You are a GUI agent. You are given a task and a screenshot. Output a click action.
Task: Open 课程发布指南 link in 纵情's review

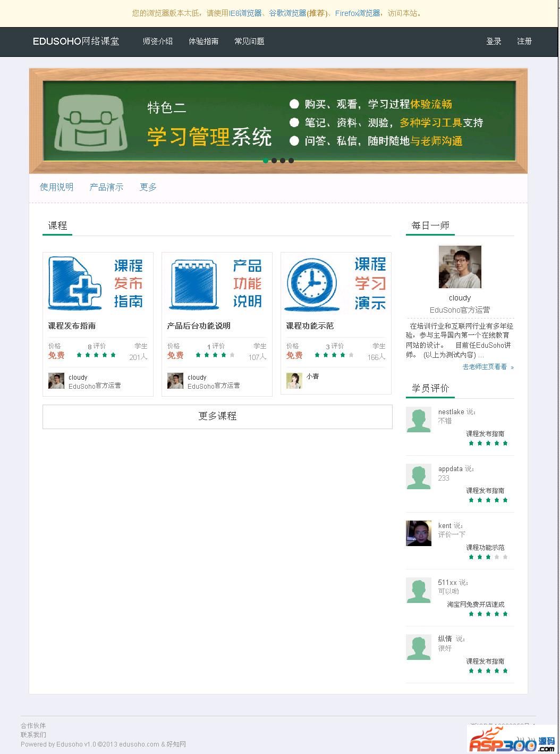coord(485,661)
